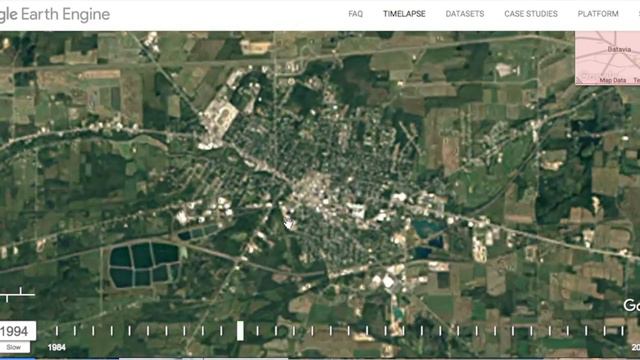
Task: Select the timeline tick just left of the handle
Action: point(221,331)
